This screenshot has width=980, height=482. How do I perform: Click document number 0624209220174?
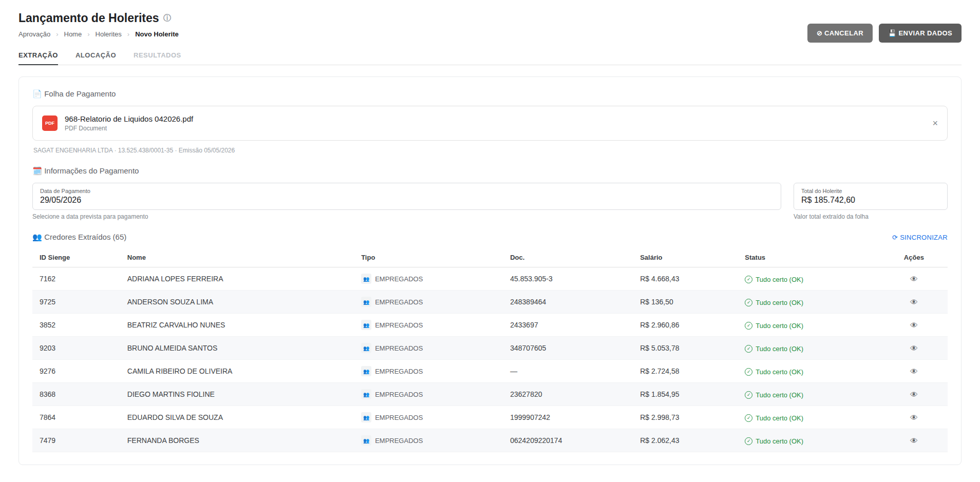536,440
